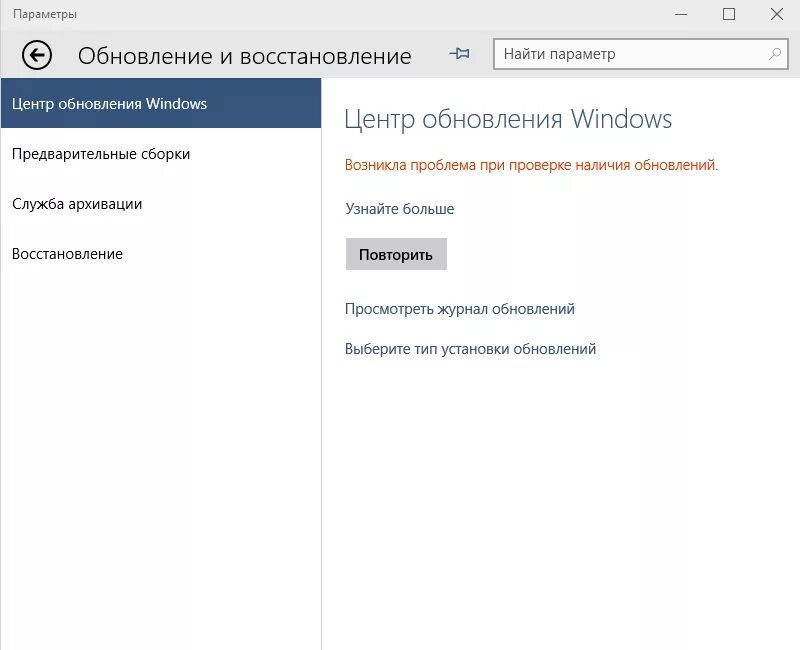Image resolution: width=800 pixels, height=650 pixels.
Task: Pin this settings page with pin icon
Action: pyautogui.click(x=460, y=54)
